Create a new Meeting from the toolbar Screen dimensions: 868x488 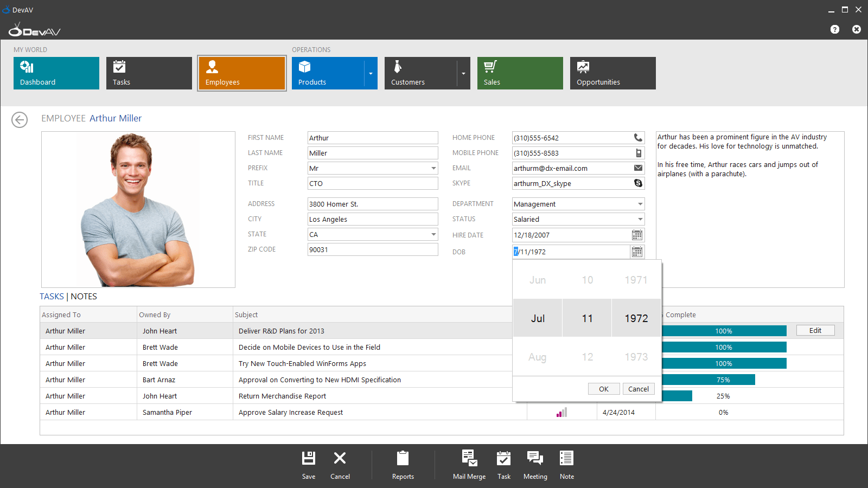535,458
